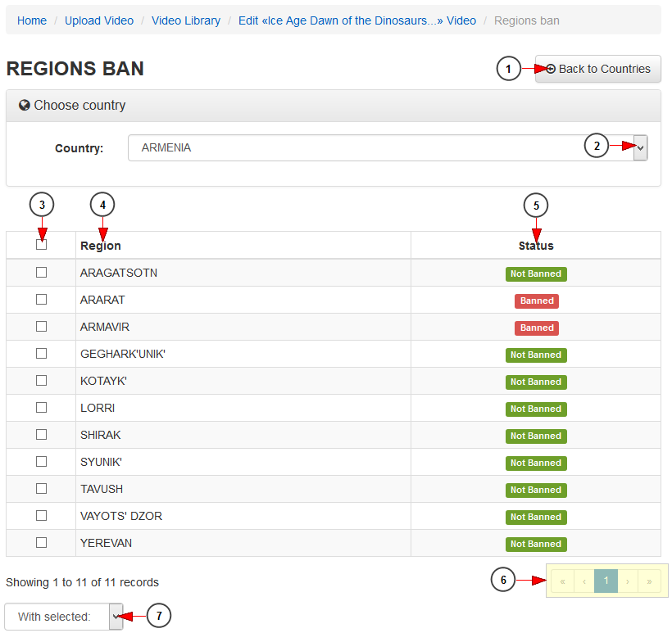Click the first page pagination arrow

click(x=562, y=581)
